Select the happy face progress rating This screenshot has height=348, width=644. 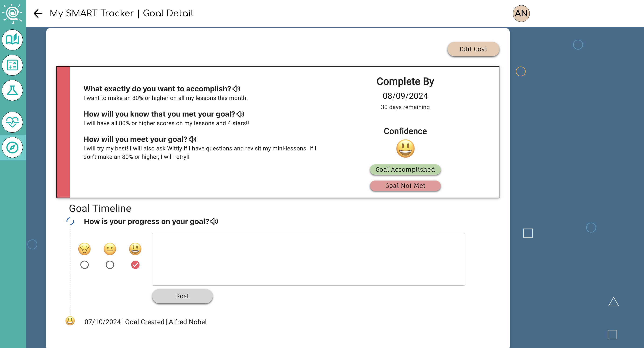pos(135,265)
